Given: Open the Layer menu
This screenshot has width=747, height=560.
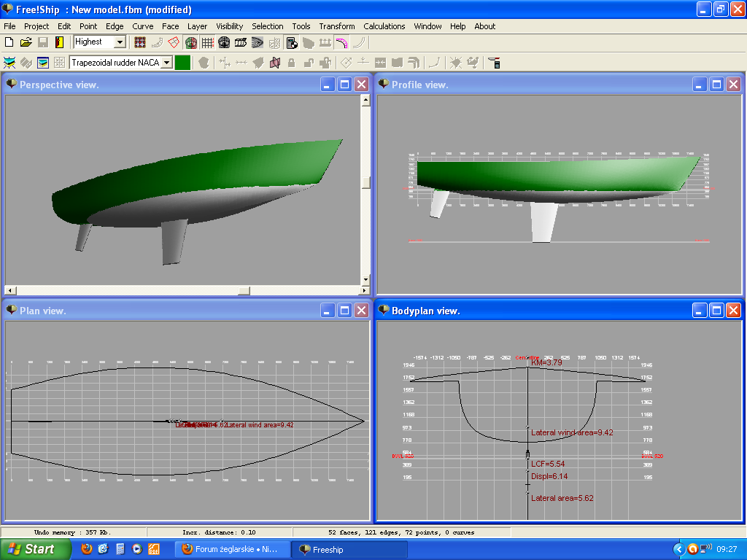Looking at the screenshot, I should [x=197, y=26].
